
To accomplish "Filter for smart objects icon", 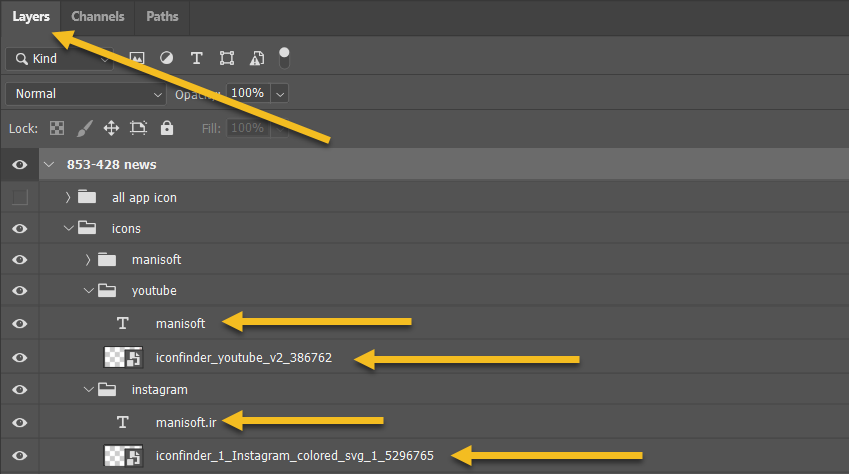I will pos(257,58).
